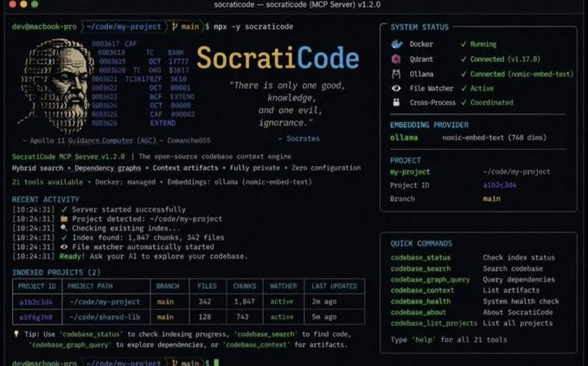Click the EMBEDDING PROVIDER heading
This screenshot has width=588, height=366.
429,125
